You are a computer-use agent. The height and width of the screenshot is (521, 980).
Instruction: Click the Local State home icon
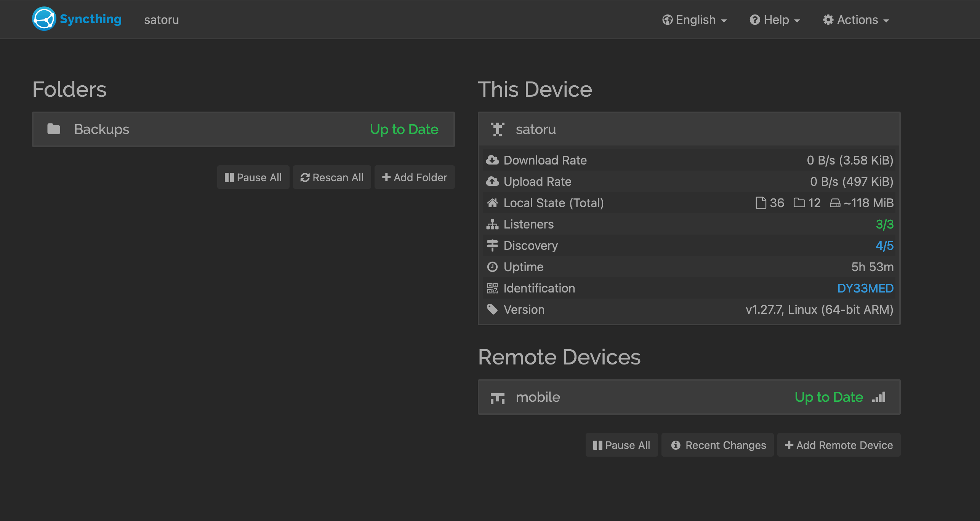492,203
